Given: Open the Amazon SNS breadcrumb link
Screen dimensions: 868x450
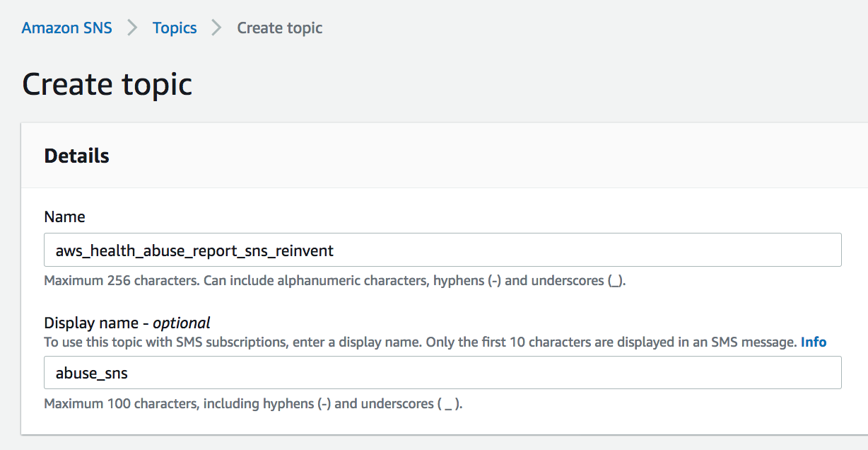Looking at the screenshot, I should tap(67, 28).
